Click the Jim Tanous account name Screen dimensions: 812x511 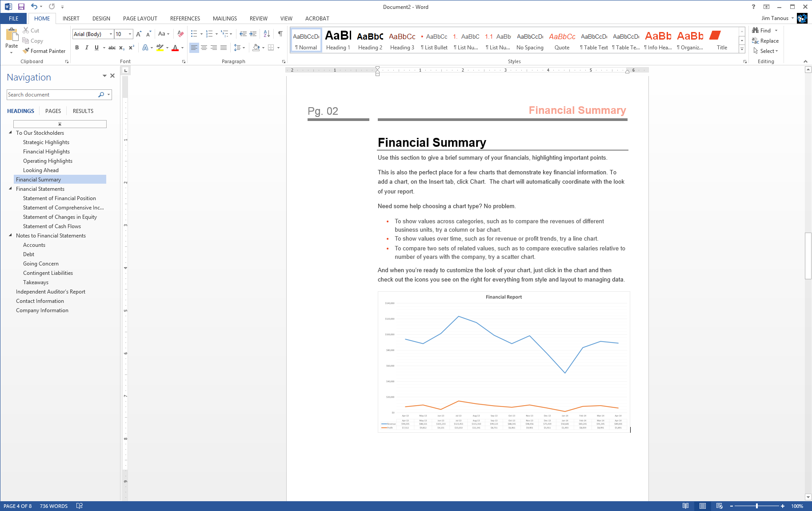tap(775, 18)
